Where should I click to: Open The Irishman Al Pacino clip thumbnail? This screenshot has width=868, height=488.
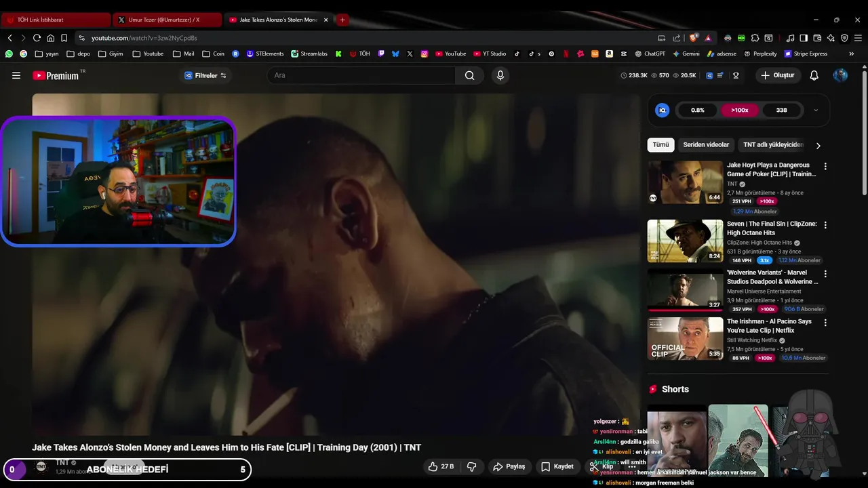pos(685,338)
